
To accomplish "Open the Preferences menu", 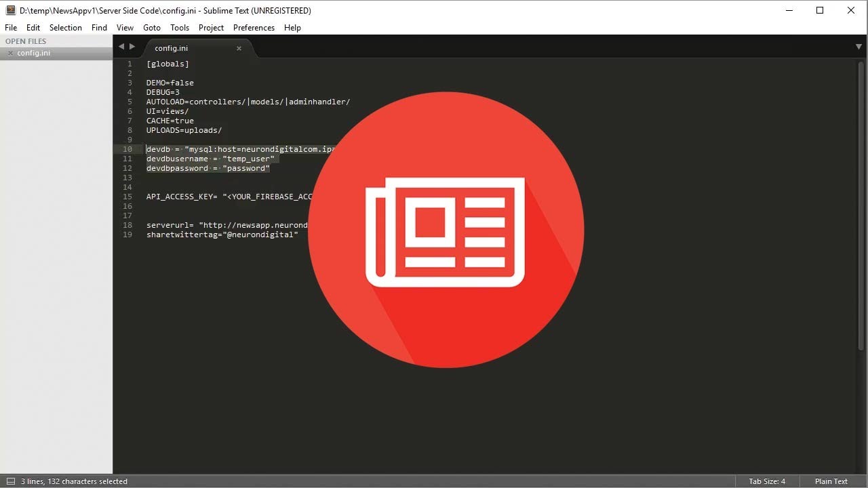I will pyautogui.click(x=254, y=28).
